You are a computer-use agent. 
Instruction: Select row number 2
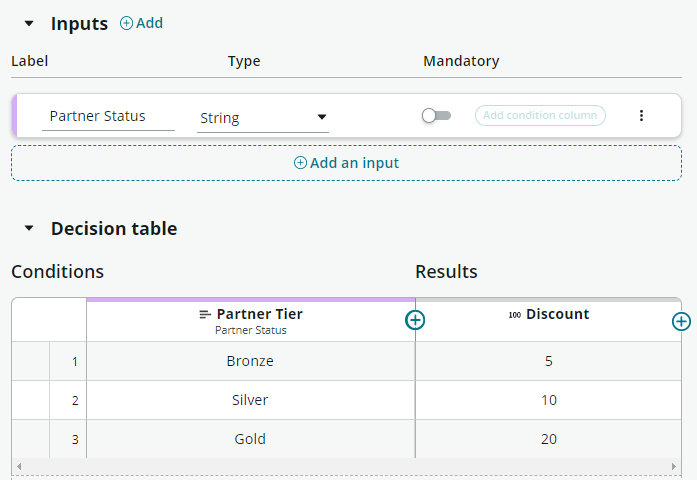[68, 400]
